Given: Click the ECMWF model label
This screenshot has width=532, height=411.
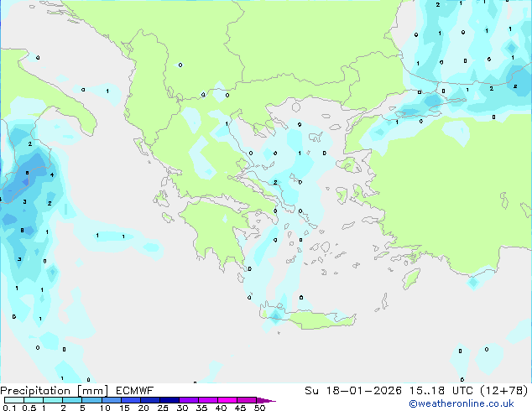Looking at the screenshot, I should 135,391.
